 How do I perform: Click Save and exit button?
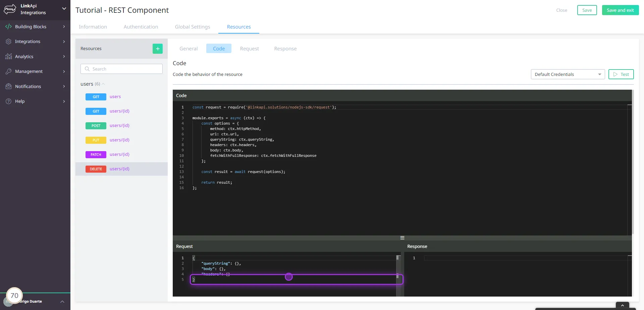[x=620, y=10]
